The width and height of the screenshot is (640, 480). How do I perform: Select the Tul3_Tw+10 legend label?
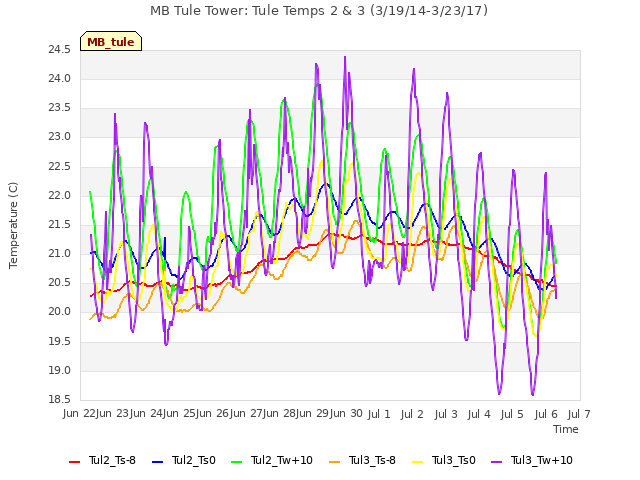pos(542,460)
